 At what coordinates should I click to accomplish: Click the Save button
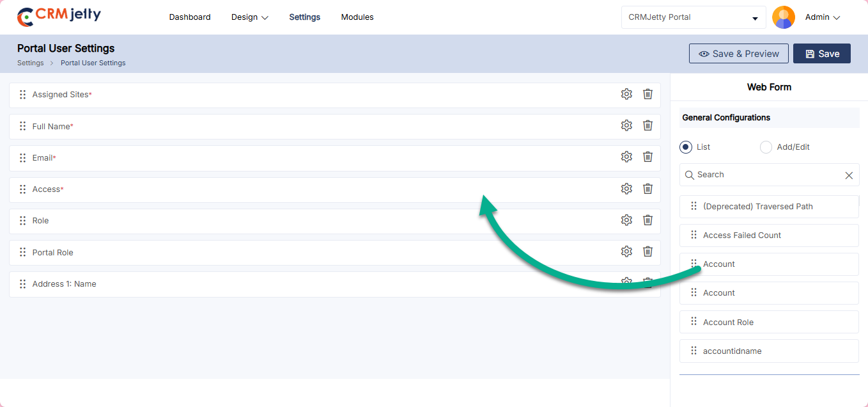coord(821,54)
